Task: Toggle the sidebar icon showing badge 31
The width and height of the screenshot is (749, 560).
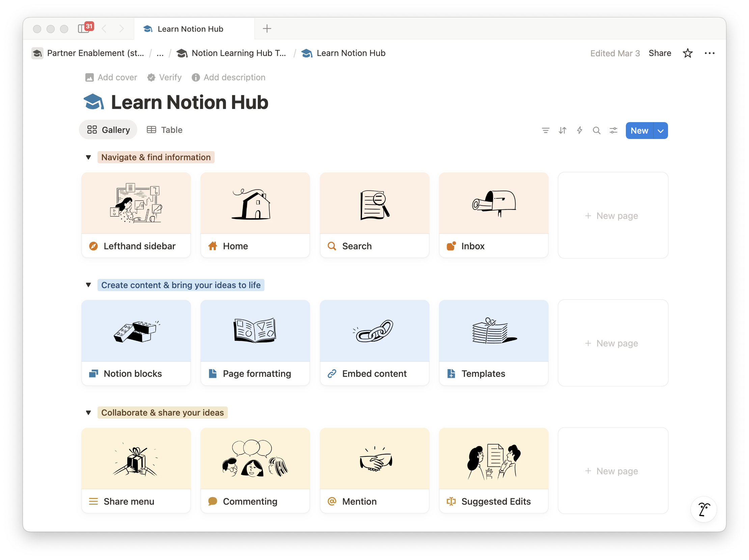Action: tap(83, 29)
